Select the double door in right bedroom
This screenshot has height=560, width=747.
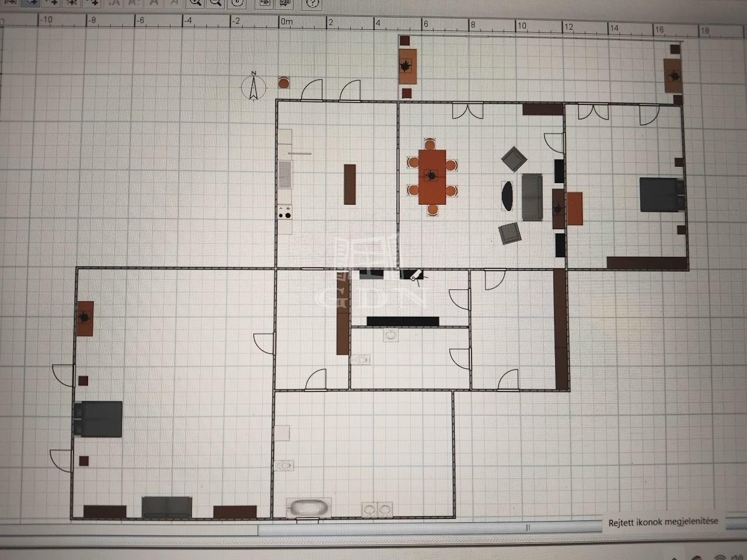[x=594, y=112]
